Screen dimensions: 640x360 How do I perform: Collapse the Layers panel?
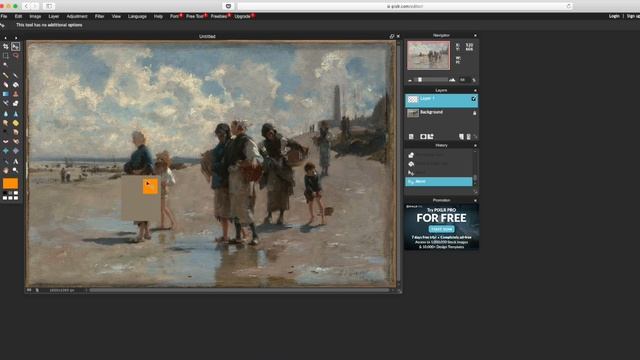pos(475,91)
